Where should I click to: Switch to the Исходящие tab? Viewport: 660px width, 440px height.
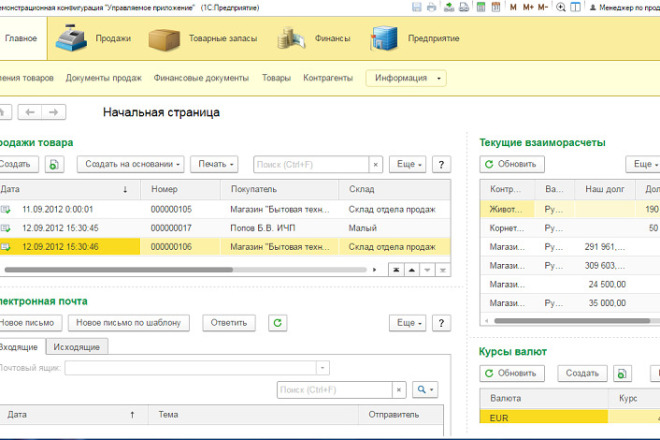click(77, 347)
